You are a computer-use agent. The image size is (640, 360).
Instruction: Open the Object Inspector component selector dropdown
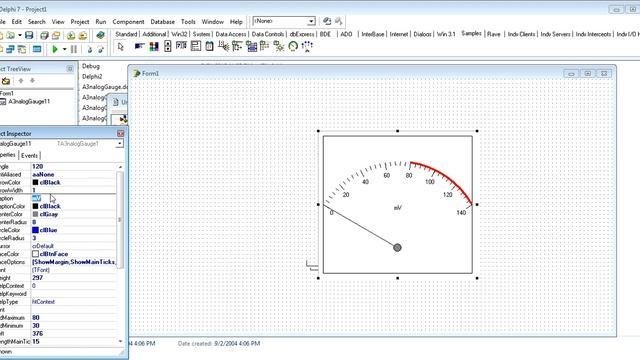click(120, 144)
